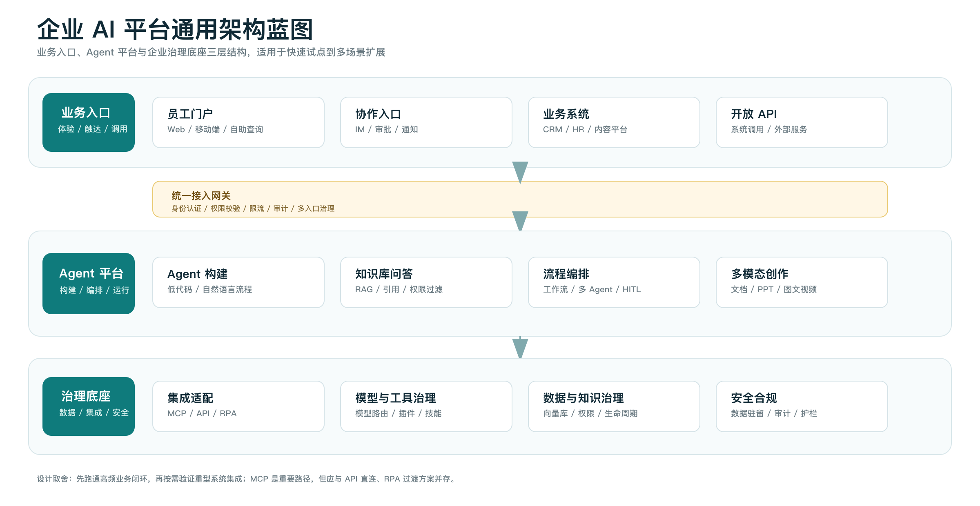Open the Agent 构建 card
This screenshot has width=980, height=506.
[x=238, y=282]
